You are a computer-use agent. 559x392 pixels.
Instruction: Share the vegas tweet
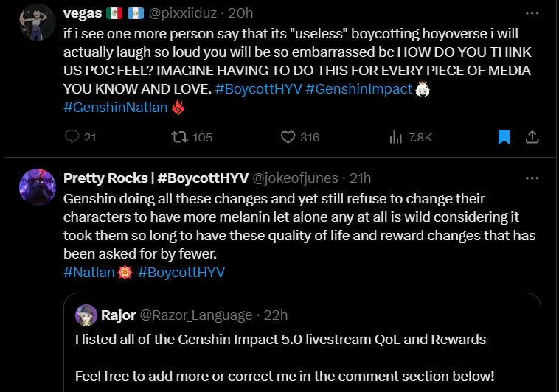[532, 137]
